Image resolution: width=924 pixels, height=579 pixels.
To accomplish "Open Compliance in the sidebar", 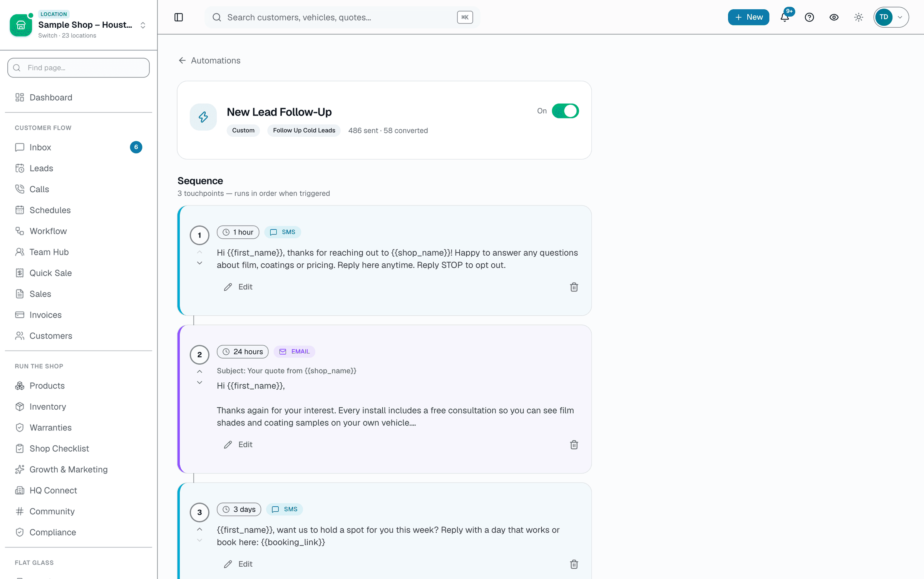I will (x=79, y=532).
